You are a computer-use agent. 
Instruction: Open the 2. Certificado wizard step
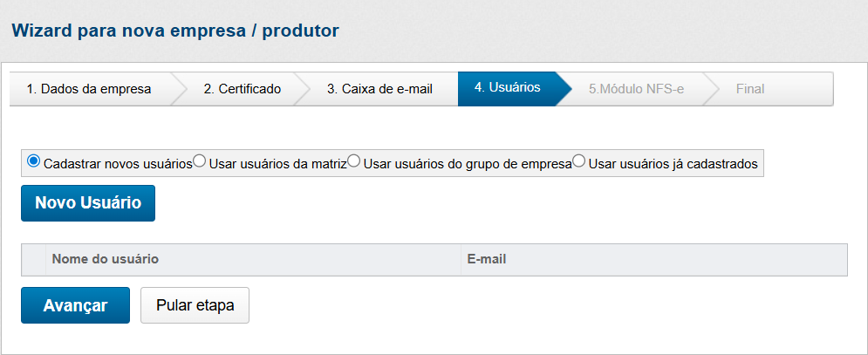242,89
